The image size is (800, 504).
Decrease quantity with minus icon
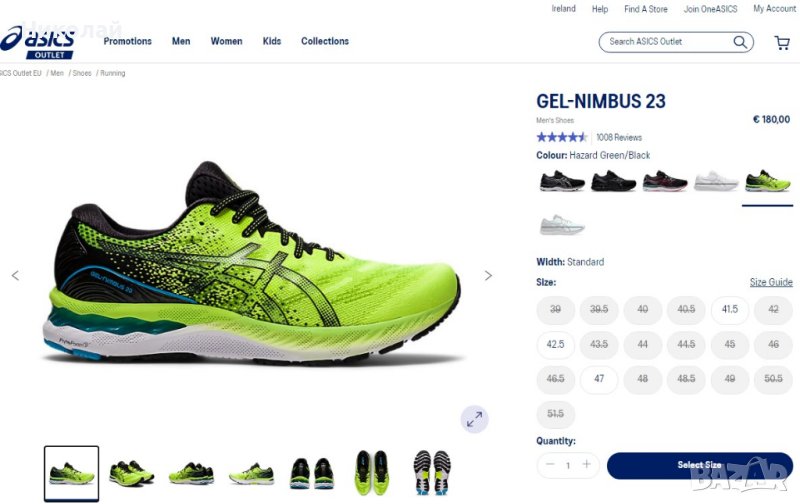click(x=549, y=464)
